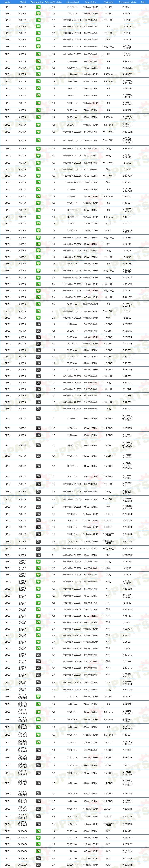Click the 06.2011 -> production date cell
This screenshot has height=868, width=149.
pos(72,521)
